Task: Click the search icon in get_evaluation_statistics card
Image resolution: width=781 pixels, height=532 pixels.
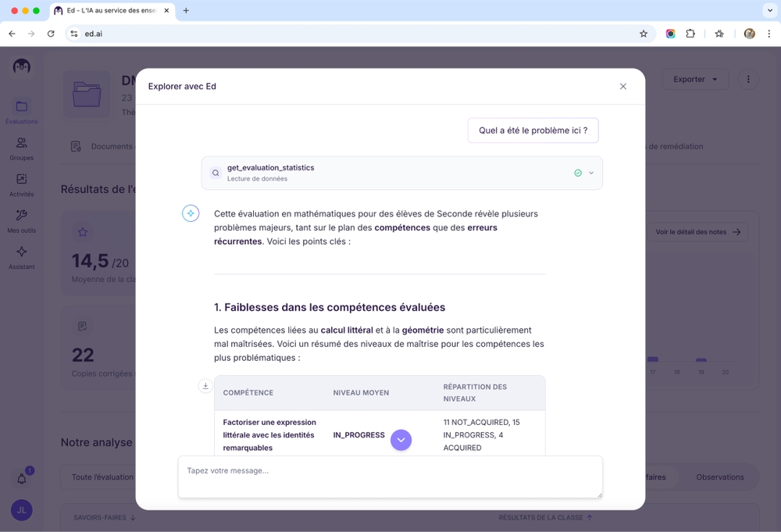Action: (216, 173)
